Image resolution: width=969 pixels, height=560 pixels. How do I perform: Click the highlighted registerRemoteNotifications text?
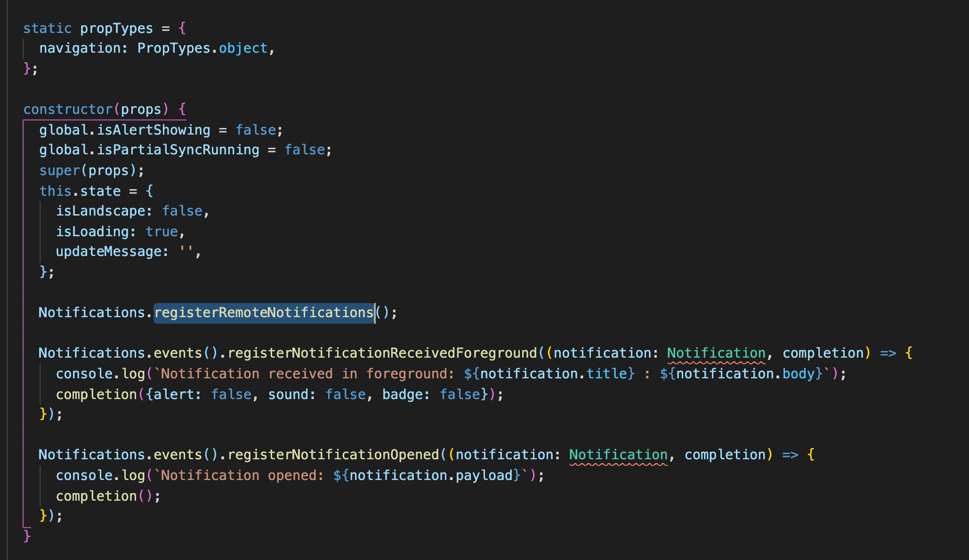click(263, 312)
